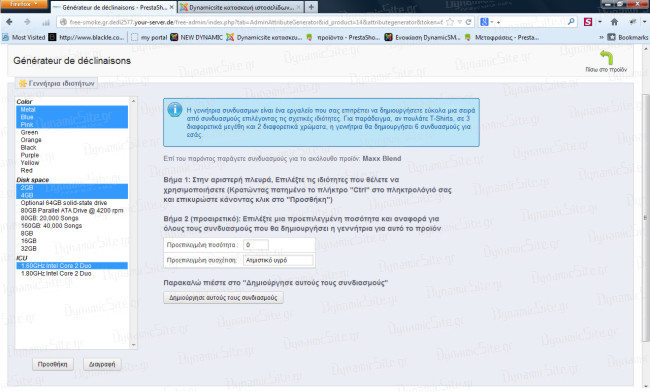This screenshot has height=392, width=650.
Task: Open the Bookmarks menu at right
Action: (x=628, y=37)
